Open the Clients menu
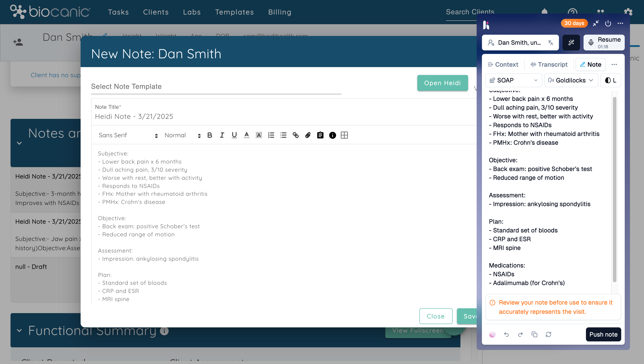644x364 pixels. (x=156, y=12)
